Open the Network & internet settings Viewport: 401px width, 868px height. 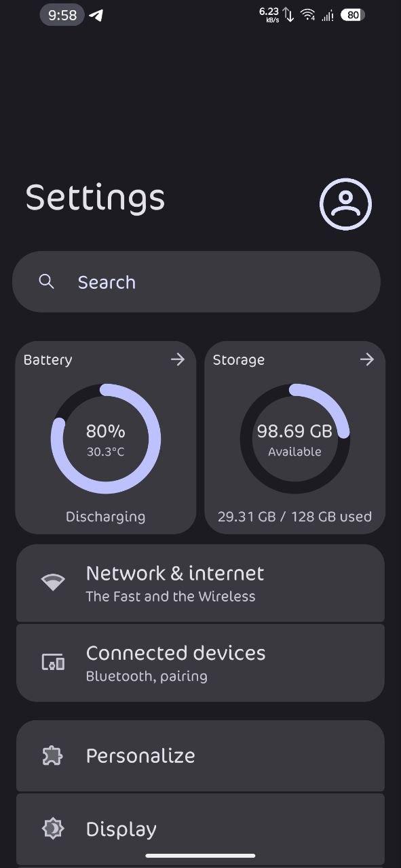(x=200, y=583)
